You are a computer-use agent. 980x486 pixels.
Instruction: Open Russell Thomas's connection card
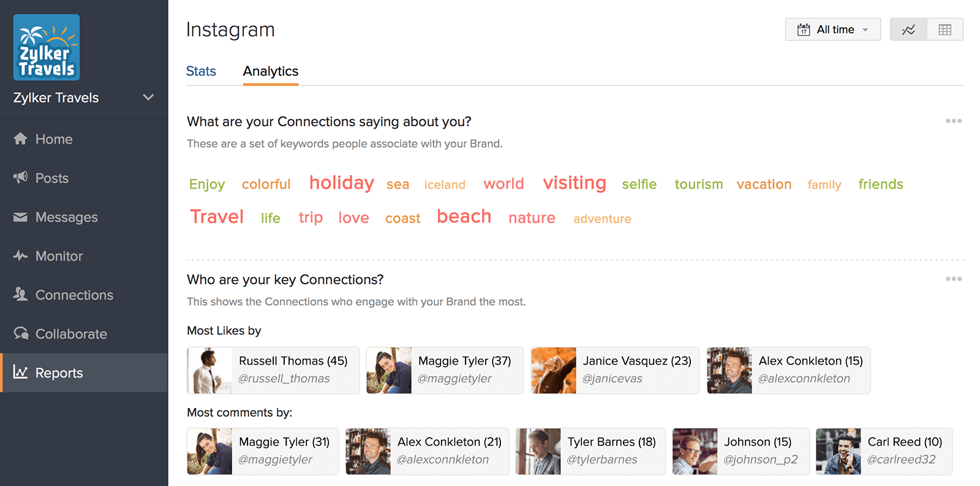pos(273,370)
